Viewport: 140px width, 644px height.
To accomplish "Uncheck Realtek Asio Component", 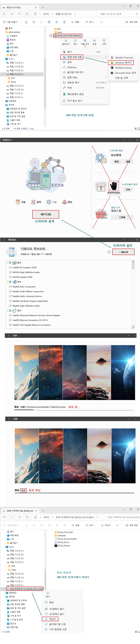I will click(10, 287).
